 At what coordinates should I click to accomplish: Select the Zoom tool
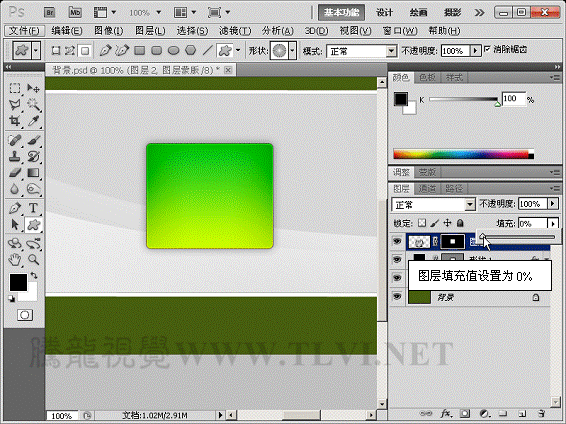coord(33,259)
